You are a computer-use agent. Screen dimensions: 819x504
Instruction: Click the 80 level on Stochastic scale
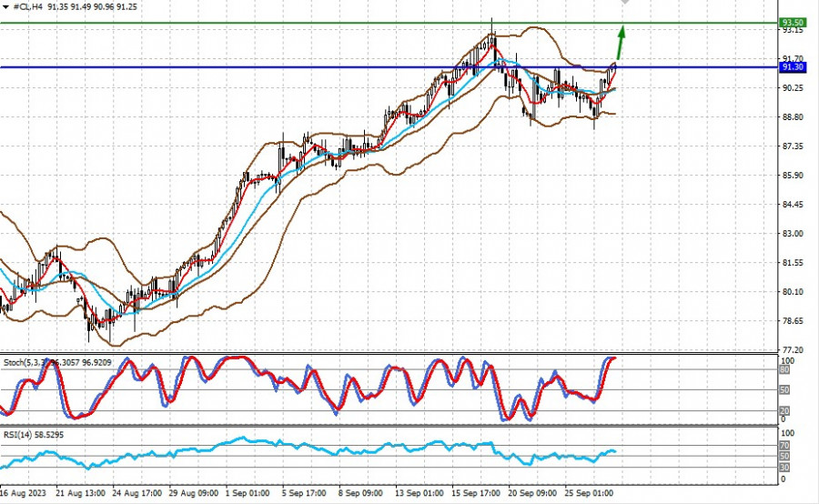click(784, 369)
